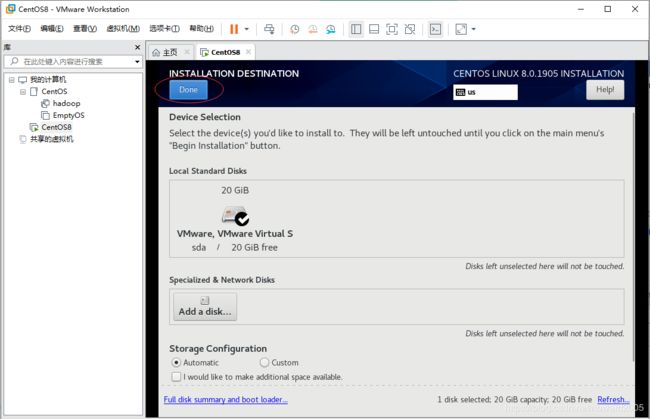Take a snapshot using the clock icon

point(295,29)
